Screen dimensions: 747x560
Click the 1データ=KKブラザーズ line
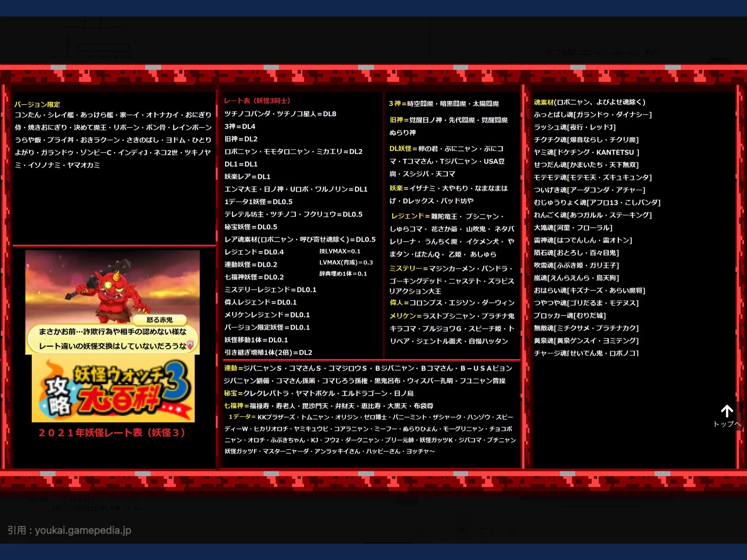[371, 417]
